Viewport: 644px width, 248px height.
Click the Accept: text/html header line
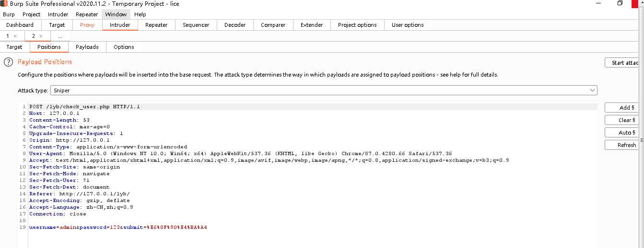269,160
